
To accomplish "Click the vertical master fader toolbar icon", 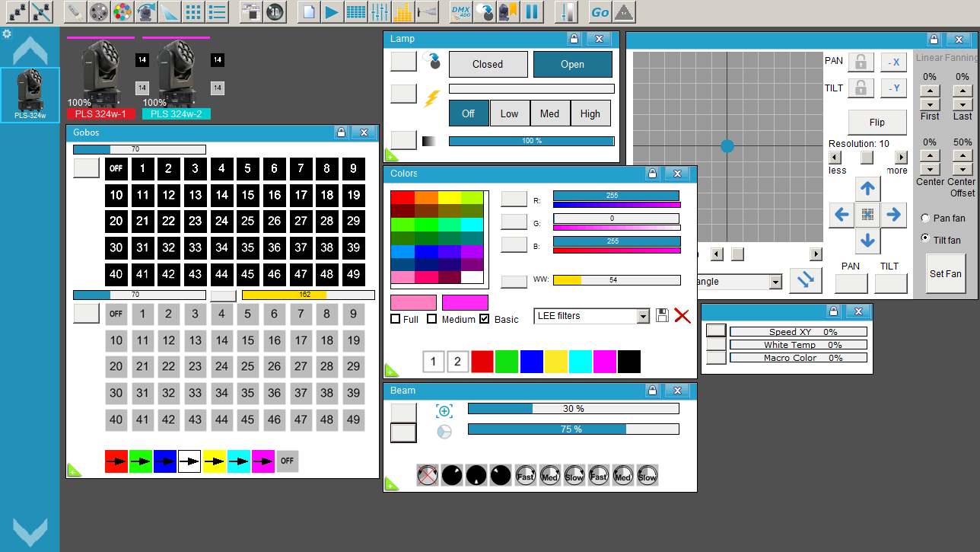I will [566, 12].
